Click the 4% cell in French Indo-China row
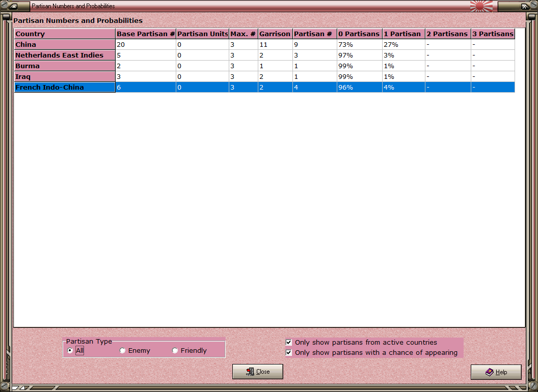Screen dimensions: 538x392 pos(404,87)
